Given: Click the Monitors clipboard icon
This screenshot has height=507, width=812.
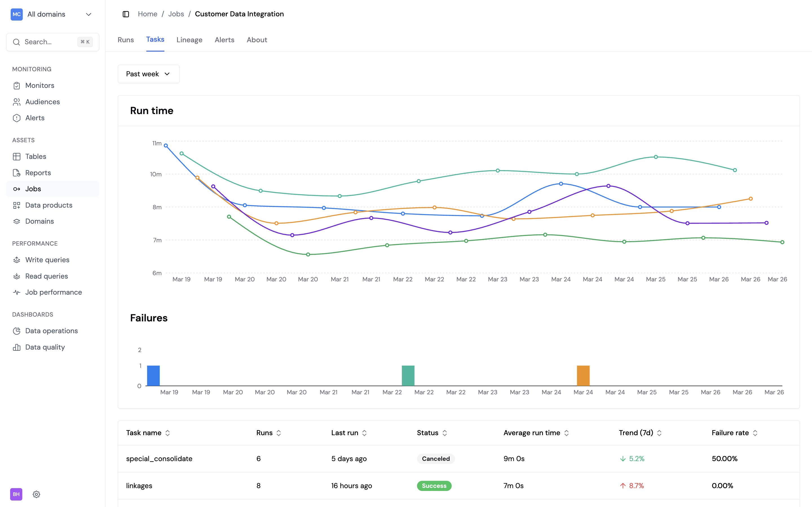Looking at the screenshot, I should pos(16,86).
